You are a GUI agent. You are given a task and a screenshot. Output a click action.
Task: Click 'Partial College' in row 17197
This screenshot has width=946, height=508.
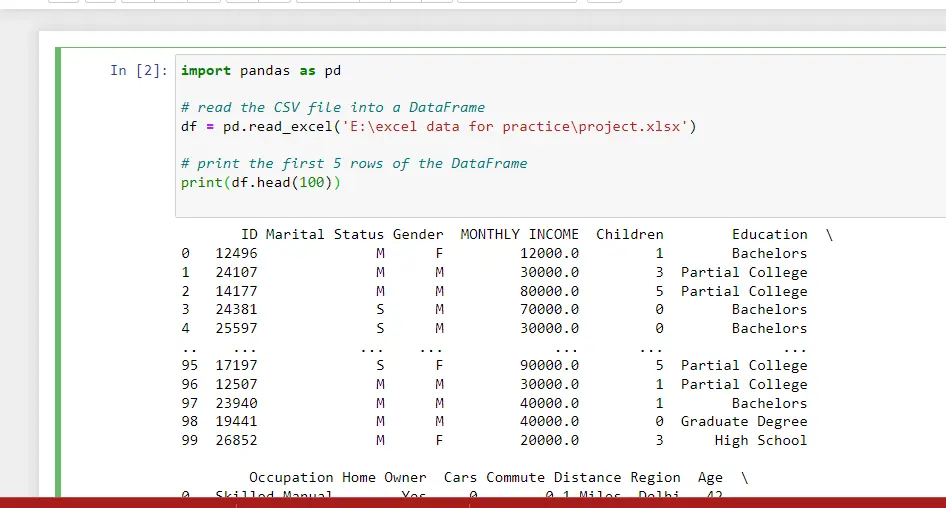pyautogui.click(x=744, y=366)
